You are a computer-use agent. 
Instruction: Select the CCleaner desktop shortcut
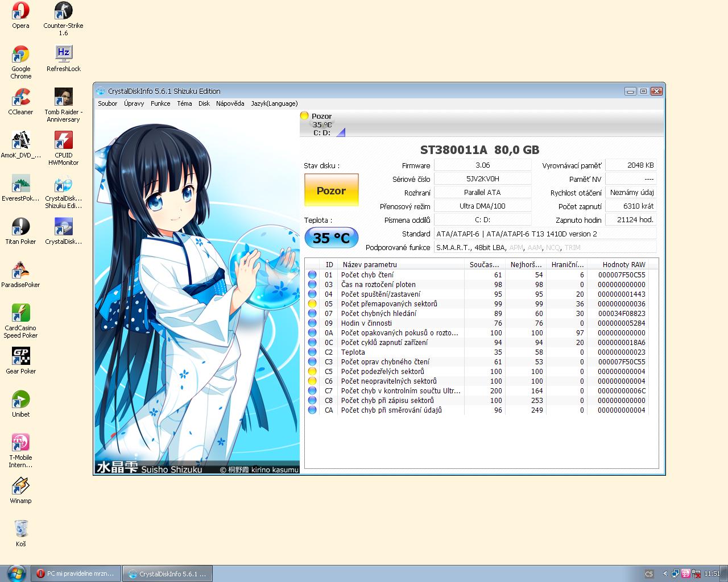20,102
